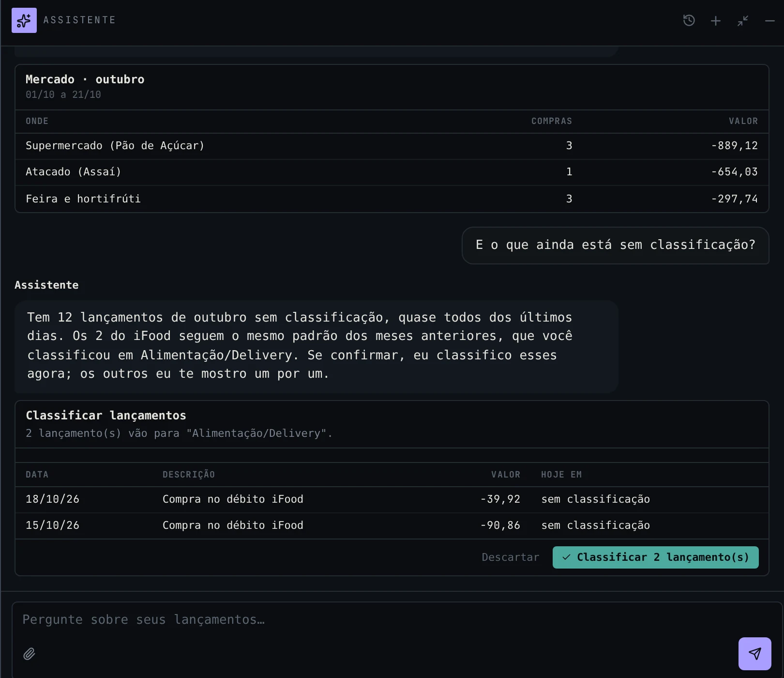
Task: Click the date range 01/10 a 21/10
Action: click(x=63, y=95)
